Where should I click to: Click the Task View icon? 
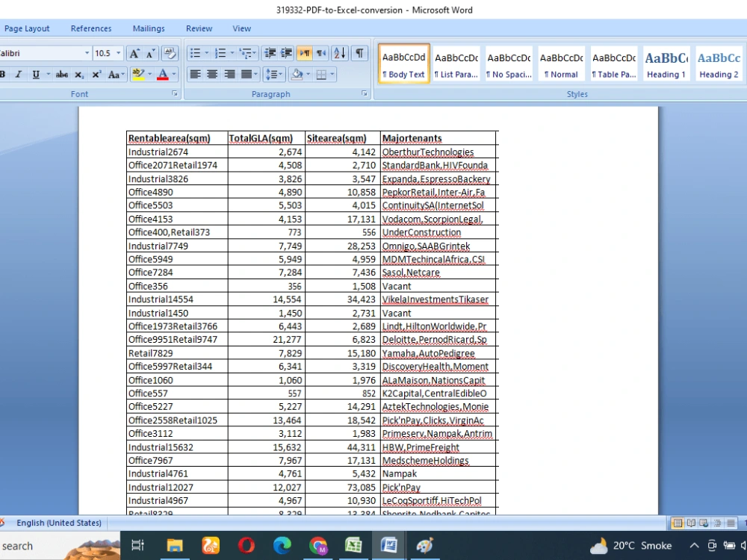137,545
